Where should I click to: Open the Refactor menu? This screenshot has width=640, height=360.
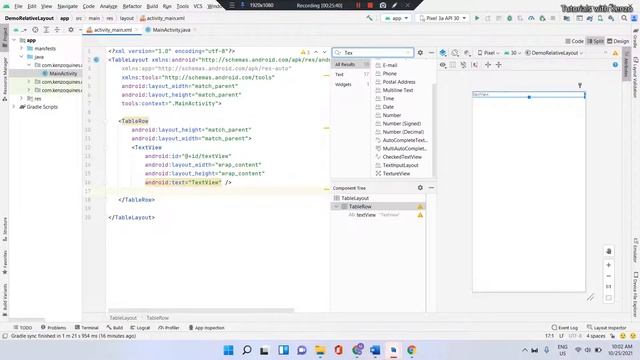click(132, 7)
